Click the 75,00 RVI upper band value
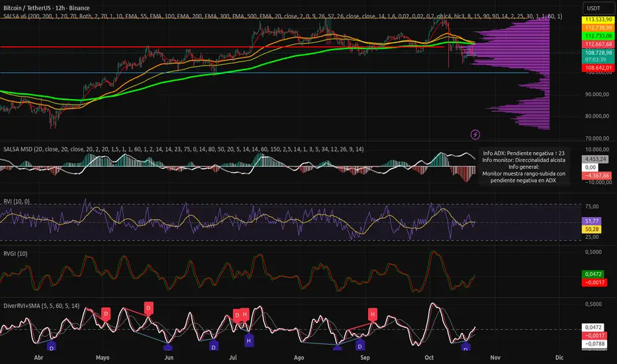 592,206
